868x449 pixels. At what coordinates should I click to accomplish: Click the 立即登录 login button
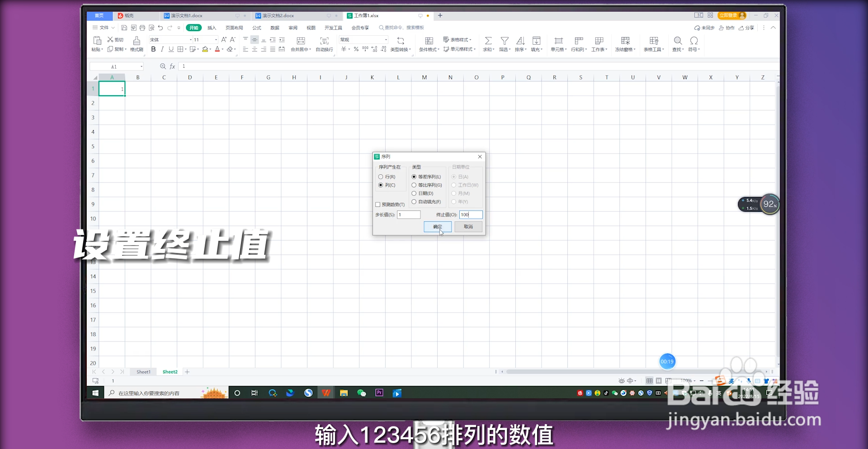732,15
